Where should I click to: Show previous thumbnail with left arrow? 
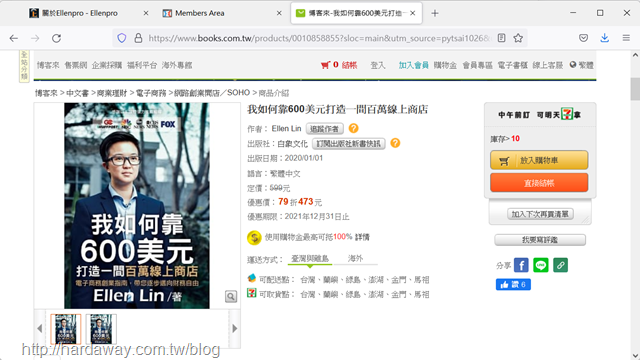(x=40, y=329)
